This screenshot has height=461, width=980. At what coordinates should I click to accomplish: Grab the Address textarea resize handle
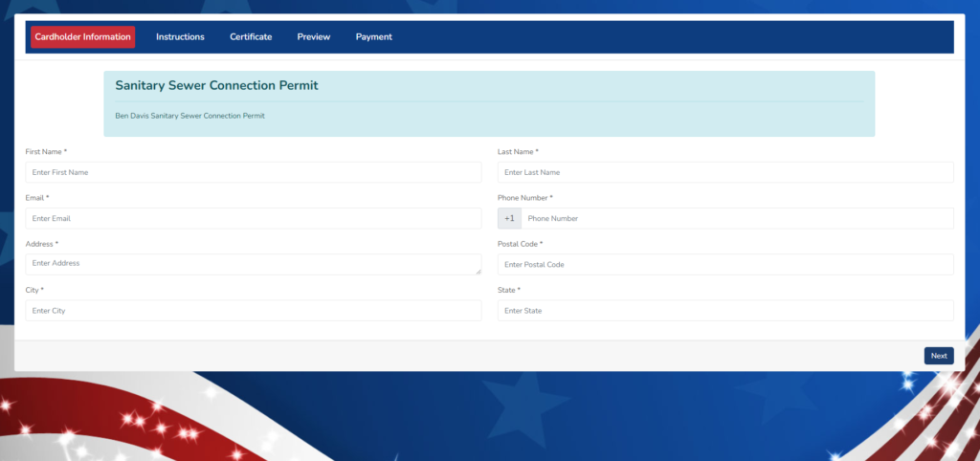[479, 272]
